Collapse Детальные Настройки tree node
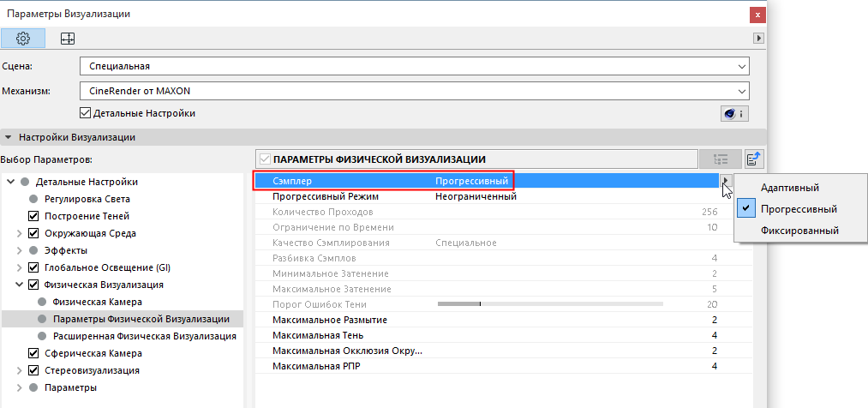 pos(9,182)
